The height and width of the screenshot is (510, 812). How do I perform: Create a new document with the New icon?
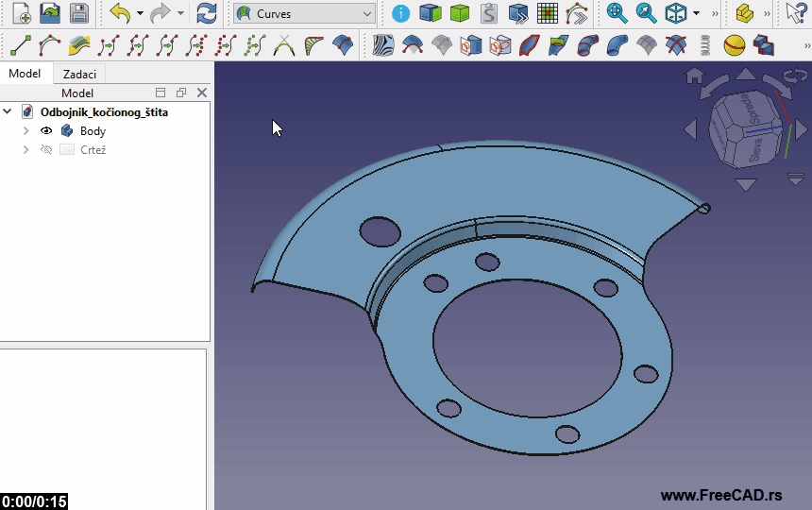point(21,13)
